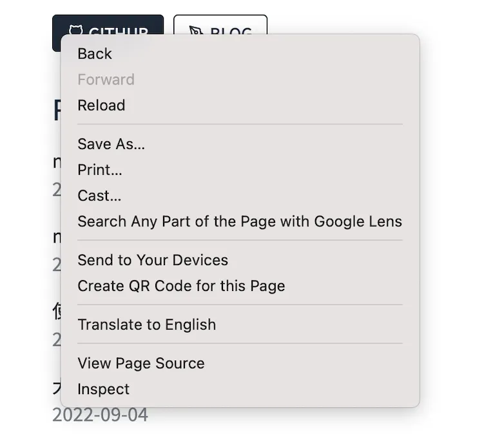Pick the Cast... menu entry
This screenshot has width=504, height=440.
click(x=99, y=196)
